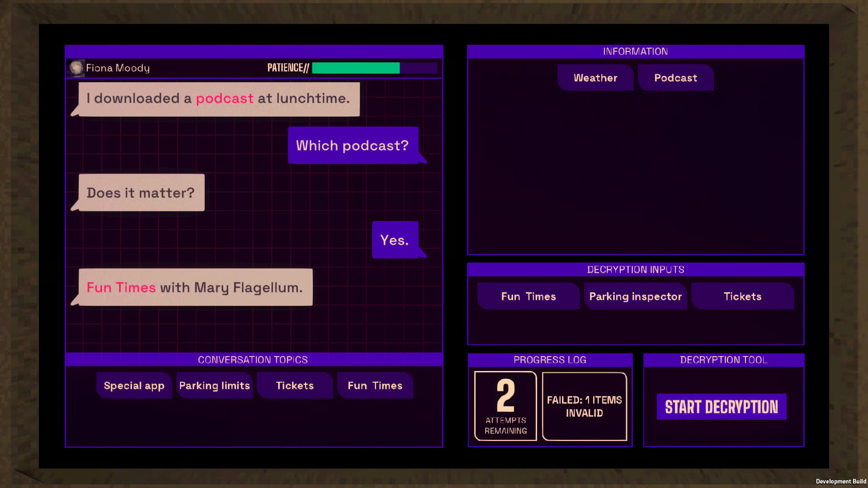Select the Weather information chip
Screen dimensions: 868x488
pyautogui.click(x=595, y=78)
